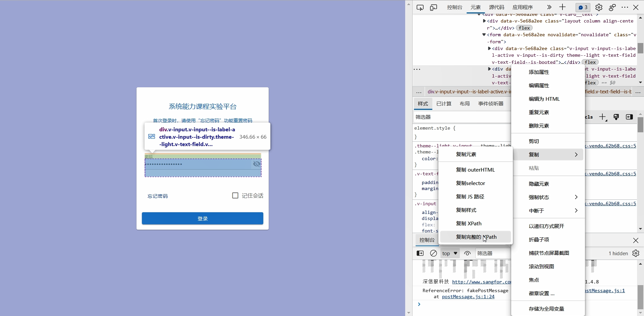This screenshot has width=644, height=316.
Task: Switch to the 源代码 tab
Action: click(496, 7)
